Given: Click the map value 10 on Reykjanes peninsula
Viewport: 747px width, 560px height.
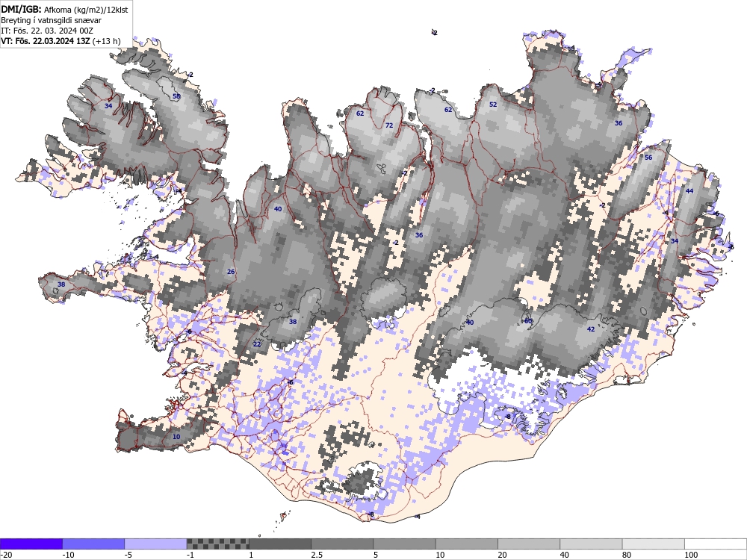Looking at the screenshot, I should coord(176,437).
